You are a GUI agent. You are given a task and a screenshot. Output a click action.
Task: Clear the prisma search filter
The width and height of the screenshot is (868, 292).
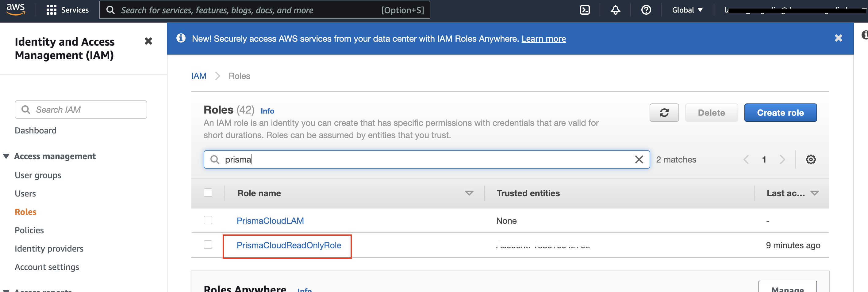[639, 159]
